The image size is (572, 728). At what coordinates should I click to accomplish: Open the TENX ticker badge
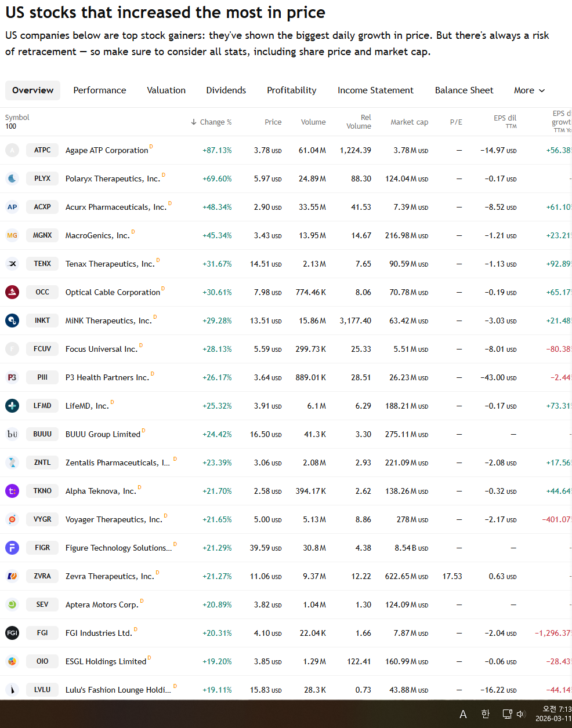coord(42,264)
